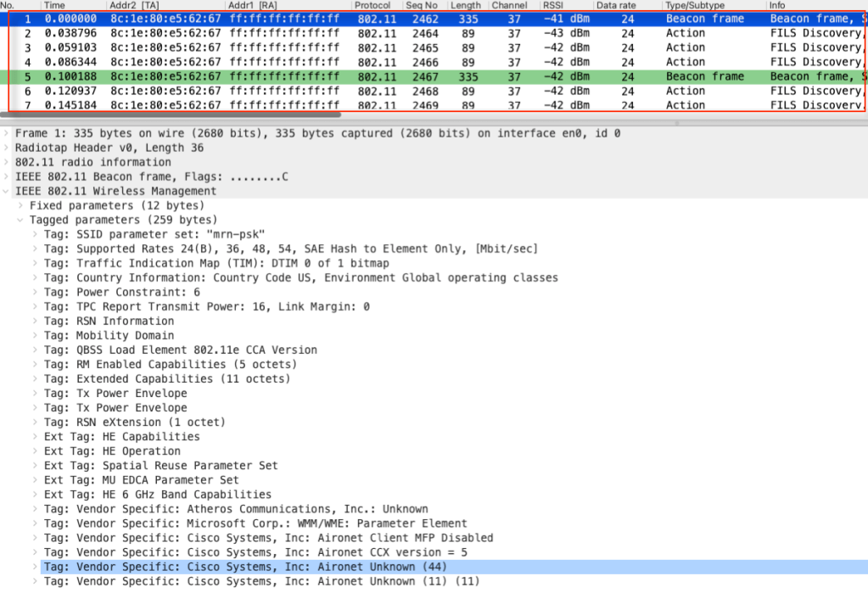The width and height of the screenshot is (868, 593).
Task: Expand Fixed parameters (12 bytes)
Action: [x=21, y=205]
